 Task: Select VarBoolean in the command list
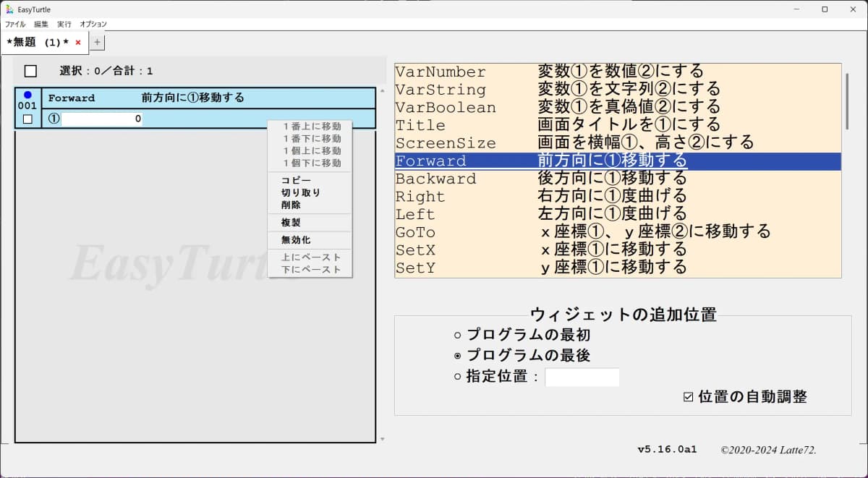click(618, 107)
